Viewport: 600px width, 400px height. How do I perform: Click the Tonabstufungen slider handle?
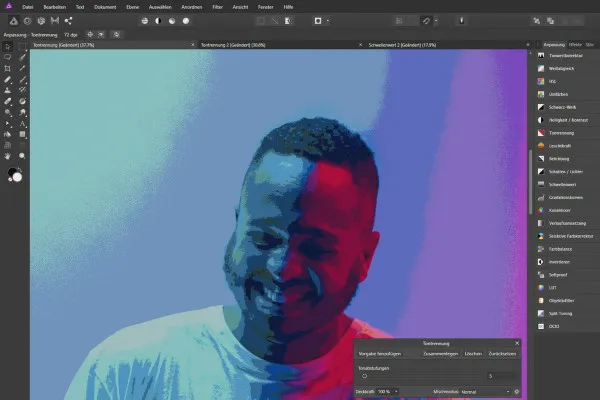click(365, 376)
